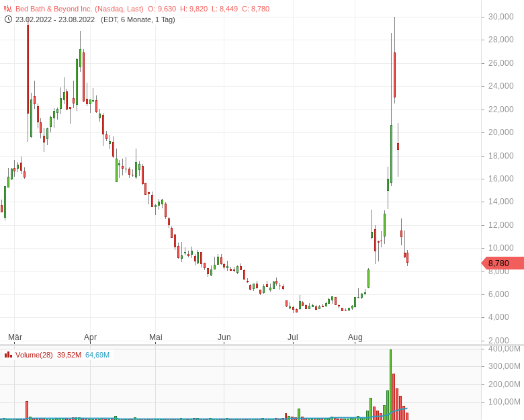Screen dimensions: 524x420
Task: Click the red current price tag 8,780
Action: [503, 263]
